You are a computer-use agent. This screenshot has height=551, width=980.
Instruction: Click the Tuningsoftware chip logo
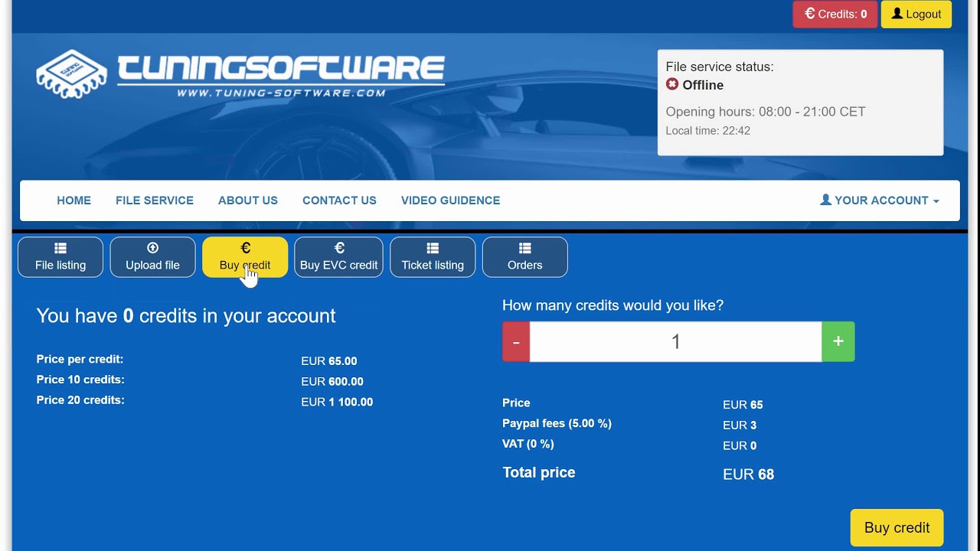[72, 73]
